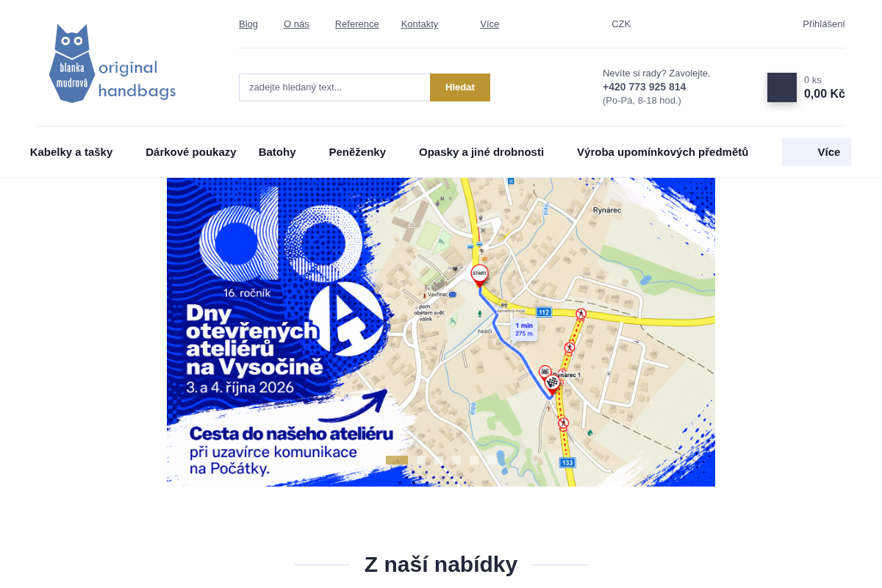Open Výroba upomínkových předmětů category
The height and width of the screenshot is (588, 882).
[x=662, y=152]
